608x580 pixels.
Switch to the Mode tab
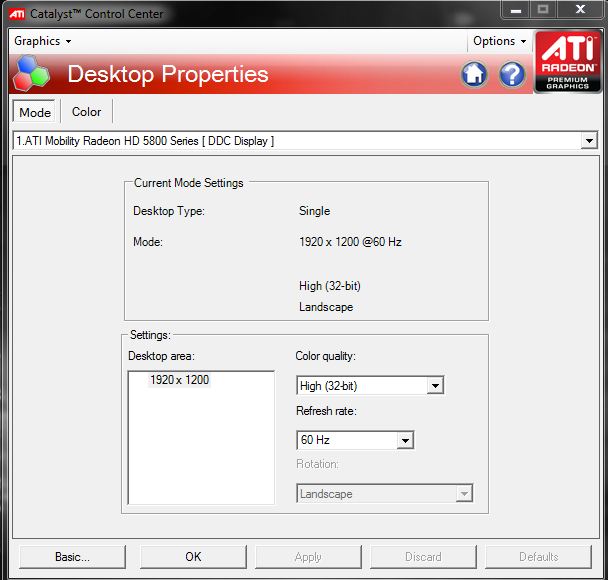pos(35,112)
